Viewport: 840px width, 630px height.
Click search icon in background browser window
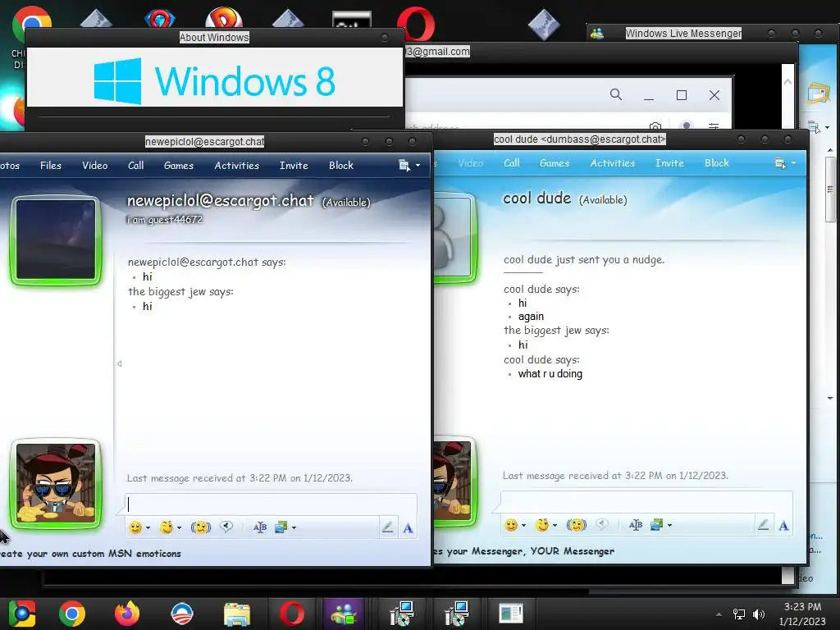[616, 95]
